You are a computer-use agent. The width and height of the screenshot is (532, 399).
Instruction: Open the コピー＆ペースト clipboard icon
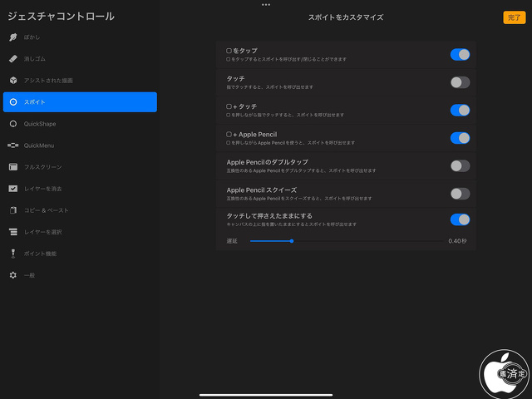[13, 210]
